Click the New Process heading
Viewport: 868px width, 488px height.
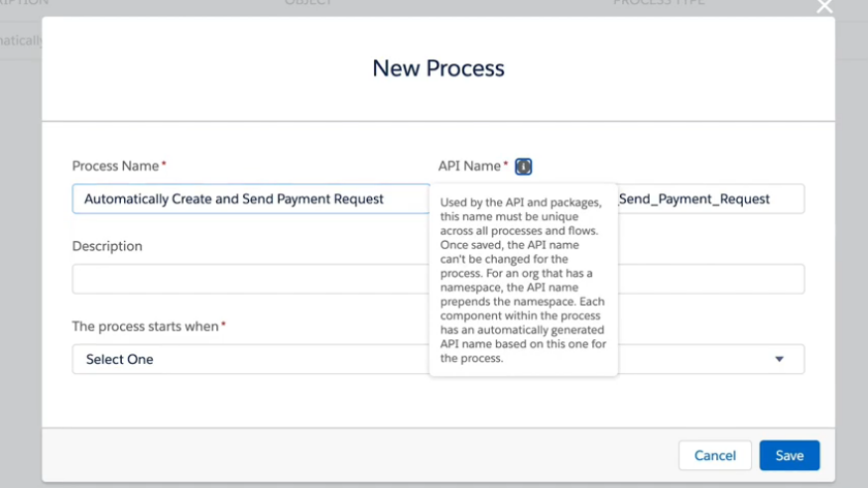(x=438, y=68)
